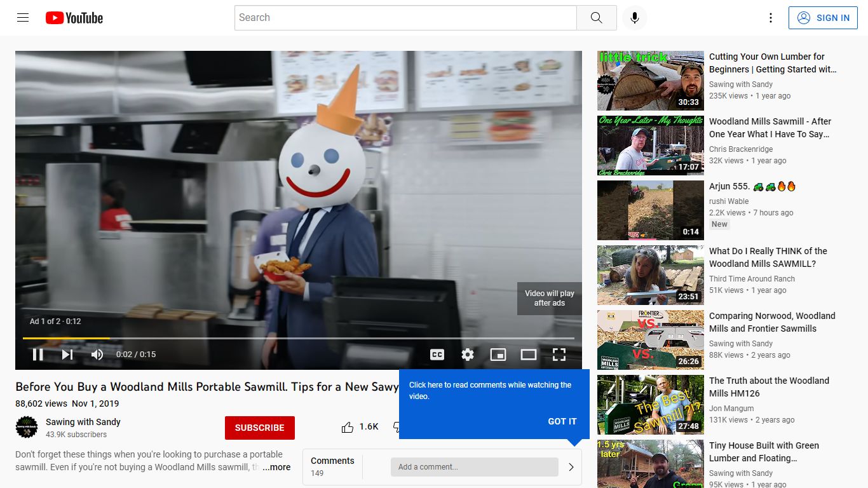Viewport: 868px width, 488px height.
Task: Click the '1.6K' like count
Action: tap(369, 427)
